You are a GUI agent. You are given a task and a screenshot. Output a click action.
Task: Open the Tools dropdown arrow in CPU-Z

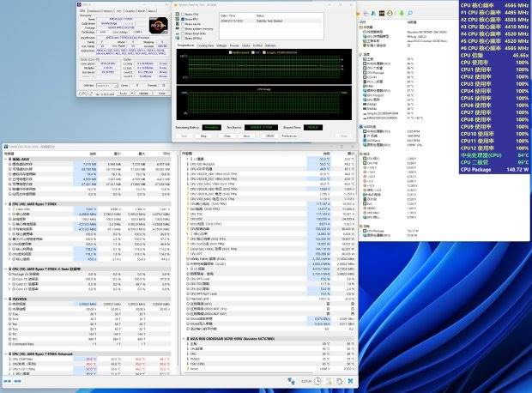pyautogui.click(x=130, y=94)
